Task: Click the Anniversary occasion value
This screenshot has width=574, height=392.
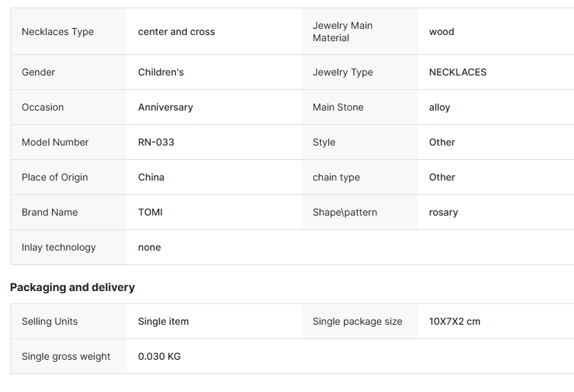Action: click(165, 107)
